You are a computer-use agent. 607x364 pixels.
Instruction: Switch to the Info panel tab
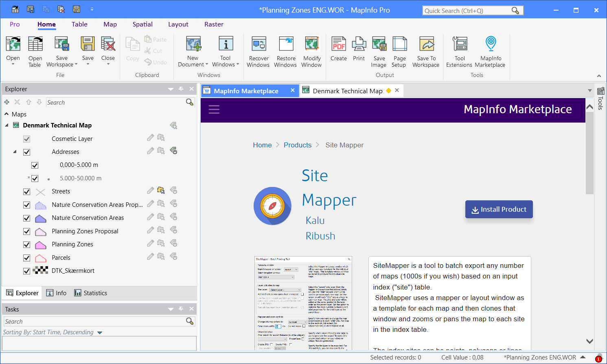[56, 293]
